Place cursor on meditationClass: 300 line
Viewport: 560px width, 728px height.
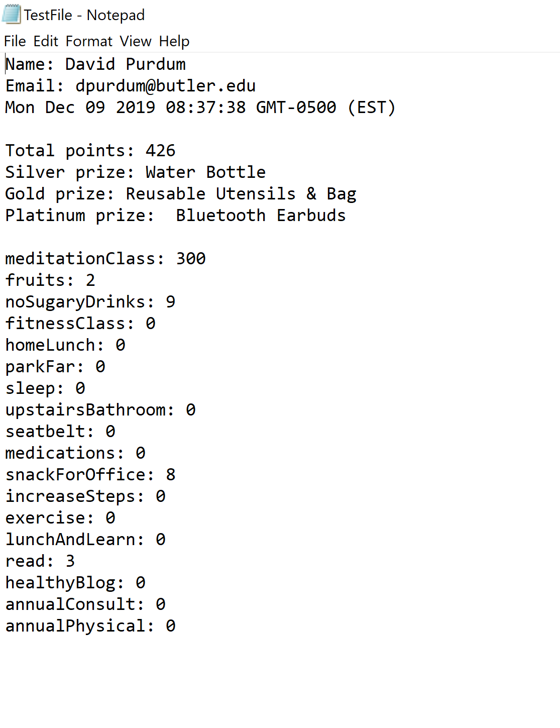point(105,259)
